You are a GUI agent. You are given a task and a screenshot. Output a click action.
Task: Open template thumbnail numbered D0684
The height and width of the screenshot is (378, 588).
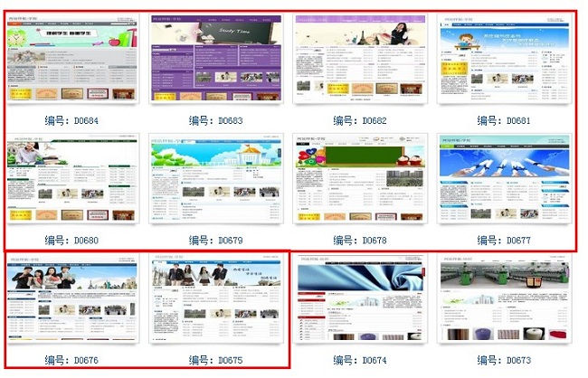(72, 61)
